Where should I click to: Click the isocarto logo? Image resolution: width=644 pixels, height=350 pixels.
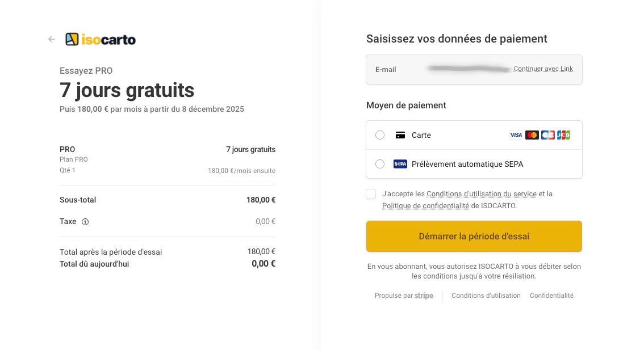click(x=101, y=39)
